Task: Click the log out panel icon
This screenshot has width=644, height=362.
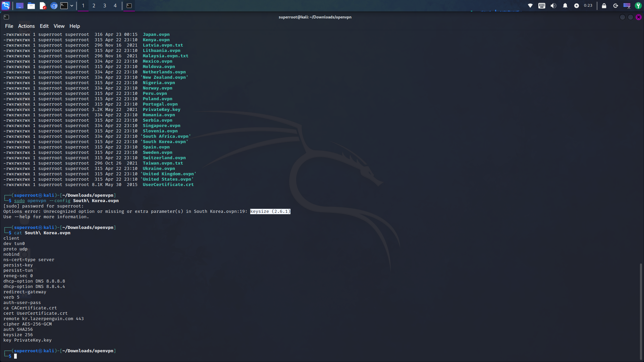Action: (x=615, y=6)
